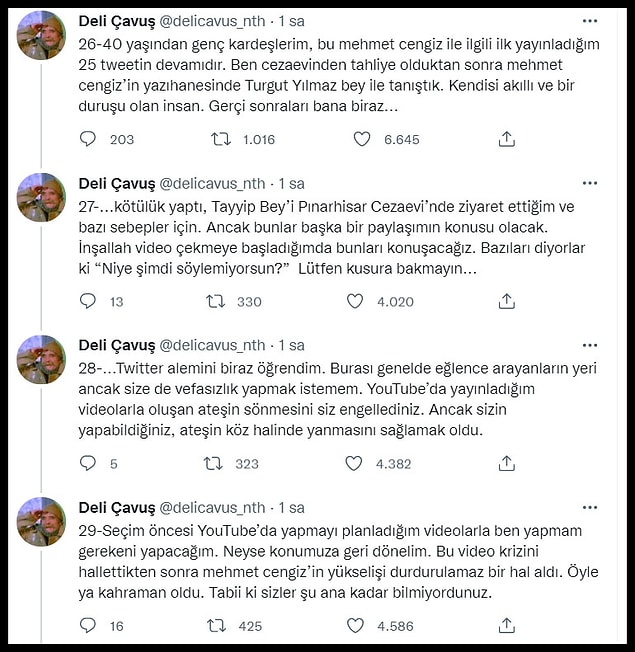
Task: Open @delicavus_nth handle on the last tweet
Action: click(x=212, y=508)
